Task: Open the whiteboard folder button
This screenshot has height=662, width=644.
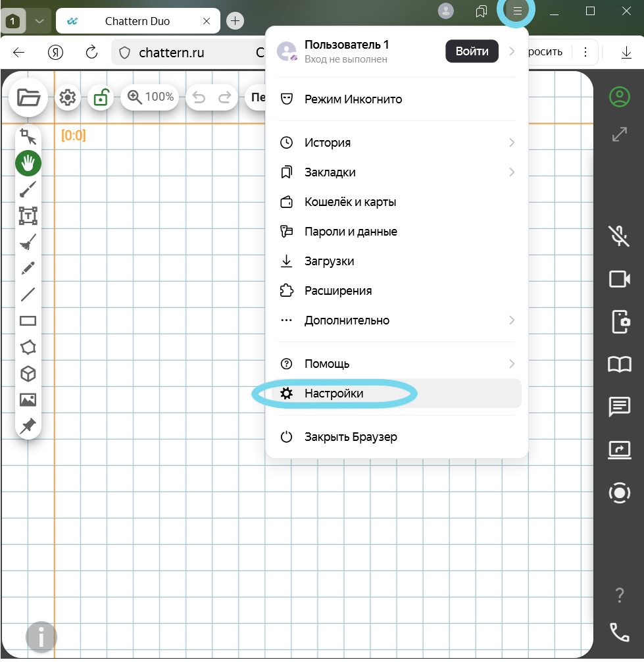Action: [28, 97]
